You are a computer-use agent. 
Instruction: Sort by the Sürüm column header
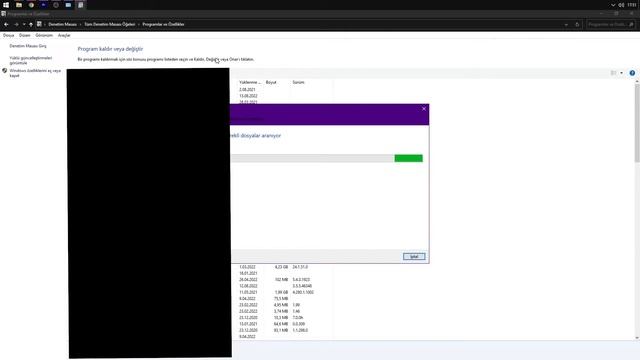point(298,82)
